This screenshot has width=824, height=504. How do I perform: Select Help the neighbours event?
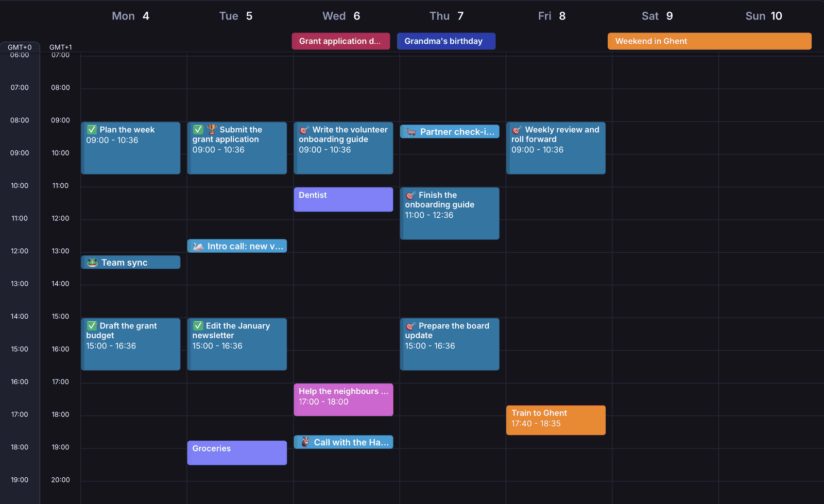[x=344, y=399]
